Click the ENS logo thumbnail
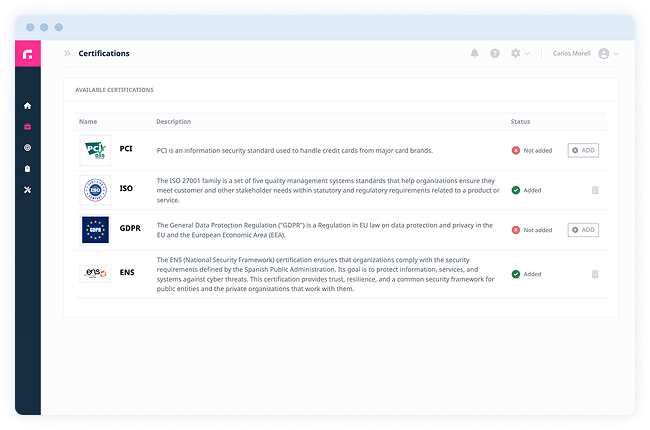This screenshot has height=430, width=650. point(95,273)
